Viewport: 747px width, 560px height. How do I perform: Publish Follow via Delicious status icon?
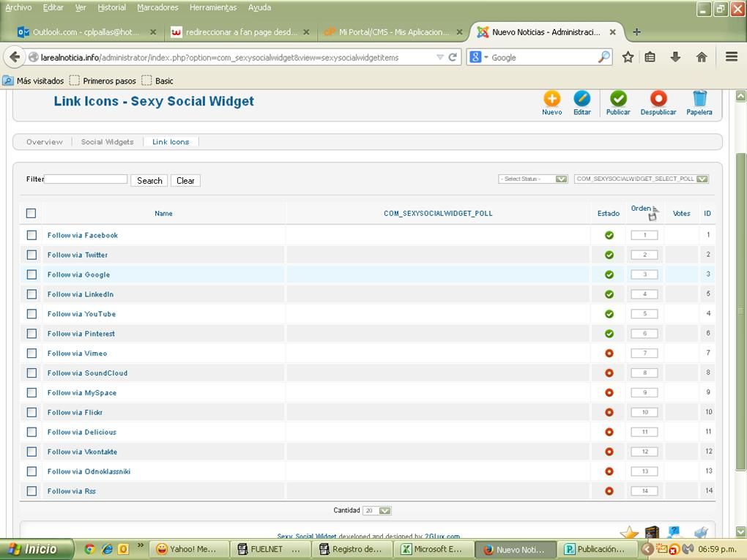click(609, 432)
